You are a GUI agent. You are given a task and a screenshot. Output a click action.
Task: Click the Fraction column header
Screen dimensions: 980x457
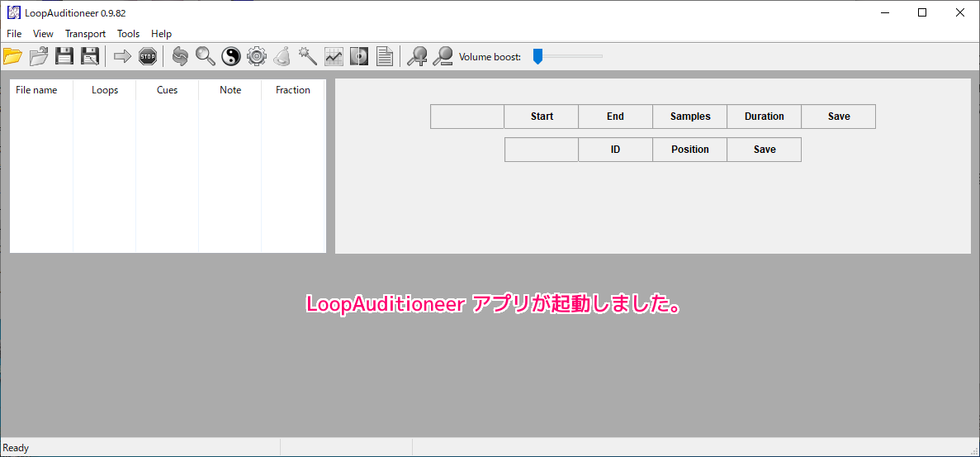(293, 90)
